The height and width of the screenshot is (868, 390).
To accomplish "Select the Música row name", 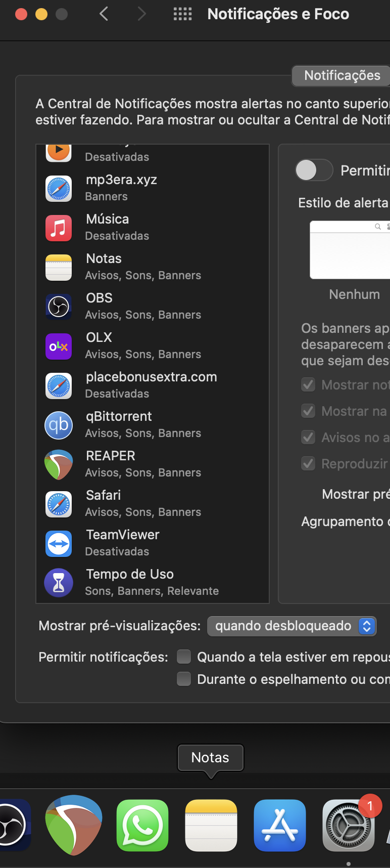I will [108, 219].
